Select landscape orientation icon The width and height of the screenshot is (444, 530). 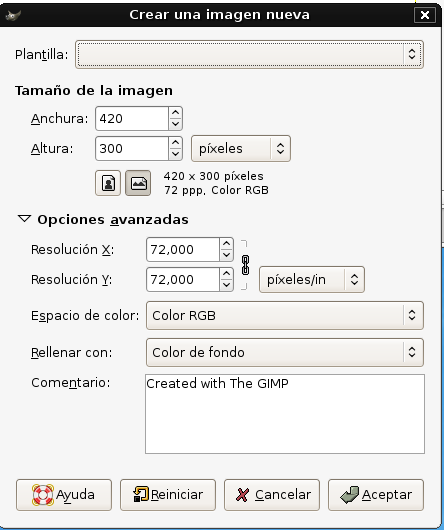[138, 183]
